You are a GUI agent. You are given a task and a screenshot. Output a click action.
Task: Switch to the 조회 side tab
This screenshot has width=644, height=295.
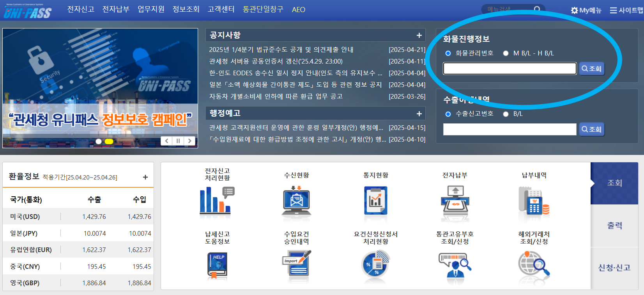[x=614, y=183]
